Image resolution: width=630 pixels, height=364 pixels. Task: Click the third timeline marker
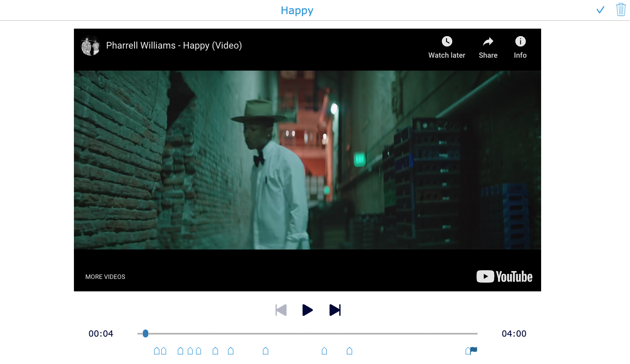click(x=180, y=351)
